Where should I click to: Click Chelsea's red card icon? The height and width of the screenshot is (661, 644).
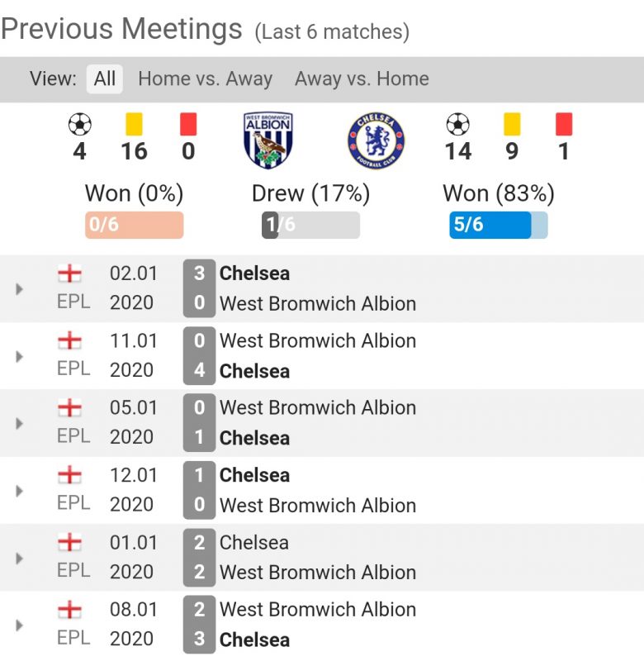pos(564,125)
